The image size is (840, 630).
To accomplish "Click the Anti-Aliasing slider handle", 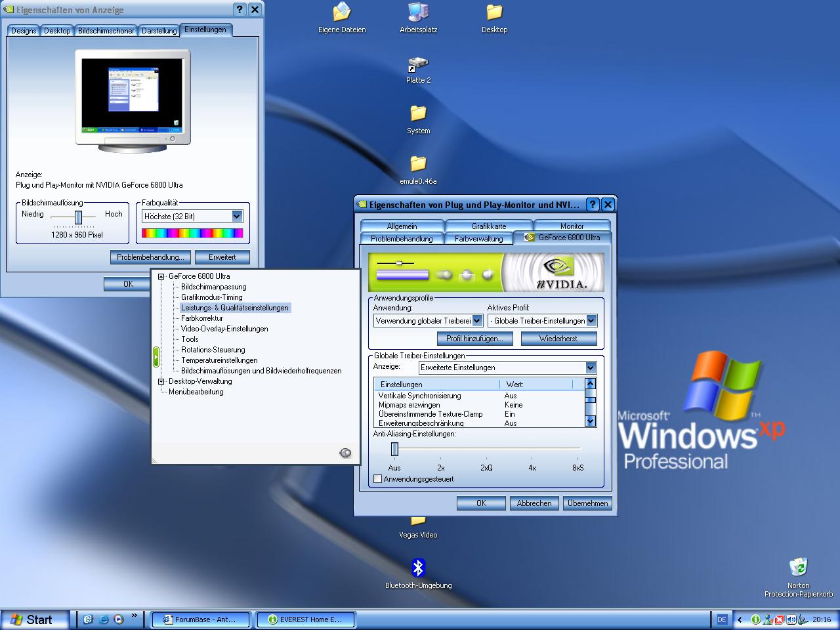I will click(x=394, y=449).
